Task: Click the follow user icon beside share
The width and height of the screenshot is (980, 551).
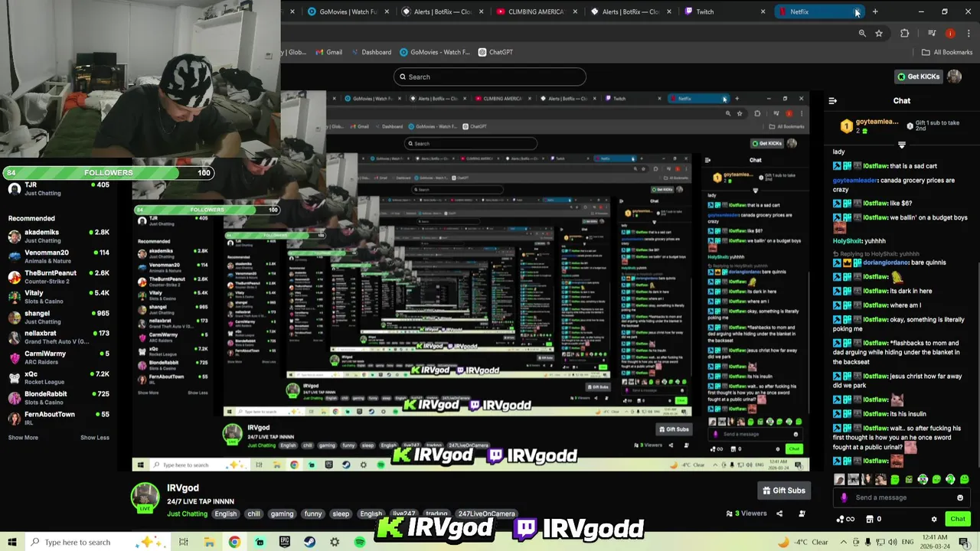Action: pyautogui.click(x=802, y=514)
